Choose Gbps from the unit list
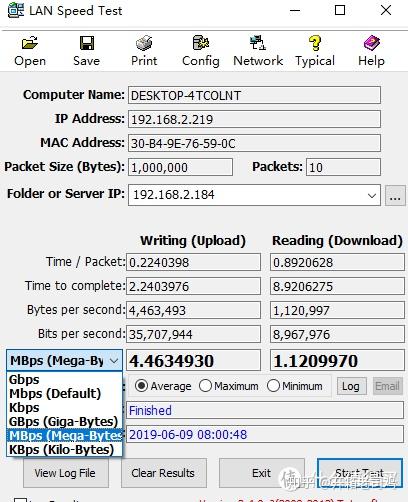Image resolution: width=408 pixels, height=502 pixels. point(64,379)
